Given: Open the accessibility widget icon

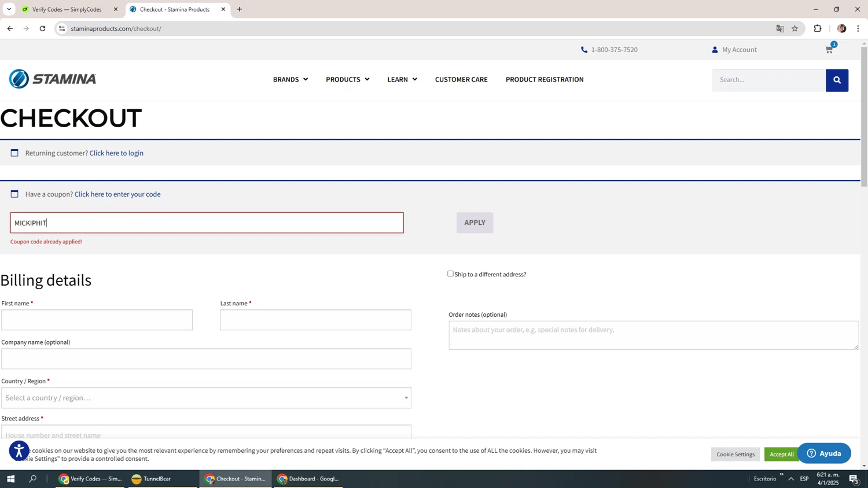Looking at the screenshot, I should (19, 450).
